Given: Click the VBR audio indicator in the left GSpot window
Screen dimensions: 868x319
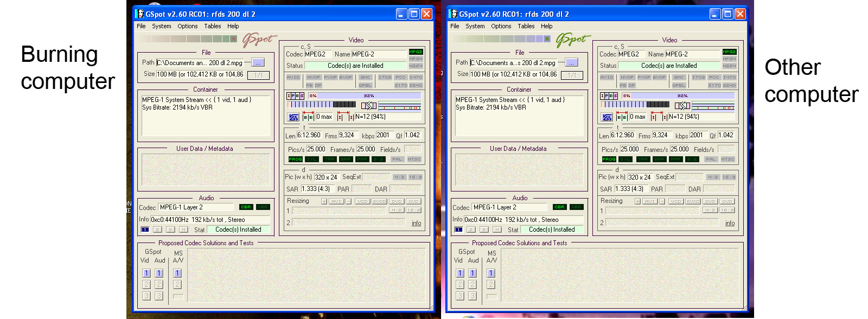Looking at the screenshot, I should (x=263, y=207).
